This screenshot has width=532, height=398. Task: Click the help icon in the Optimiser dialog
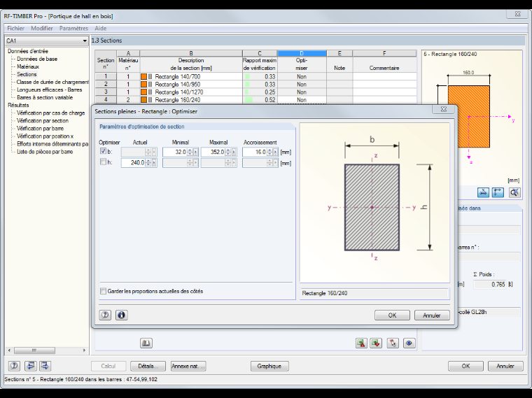[105, 315]
